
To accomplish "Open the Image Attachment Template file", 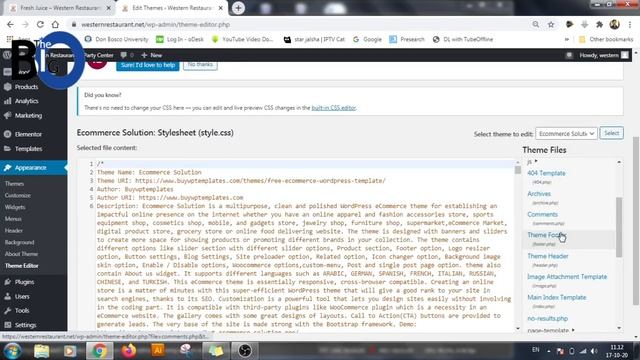I will (567, 277).
